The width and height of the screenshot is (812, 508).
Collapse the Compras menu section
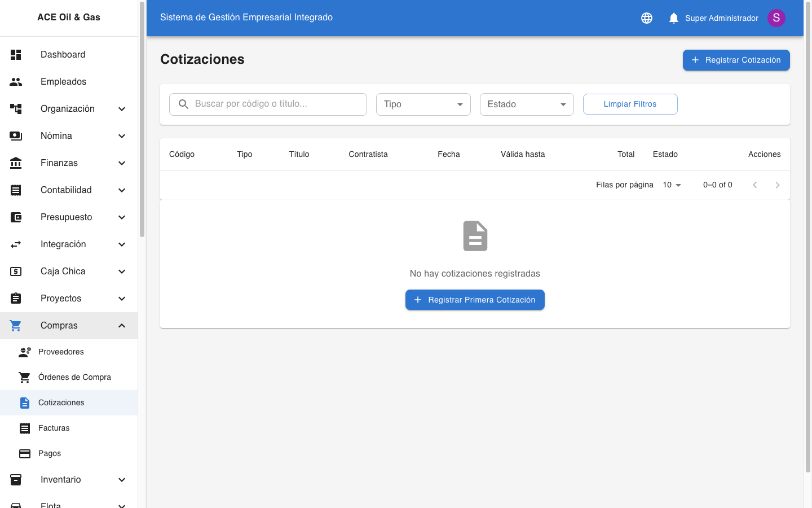(122, 326)
